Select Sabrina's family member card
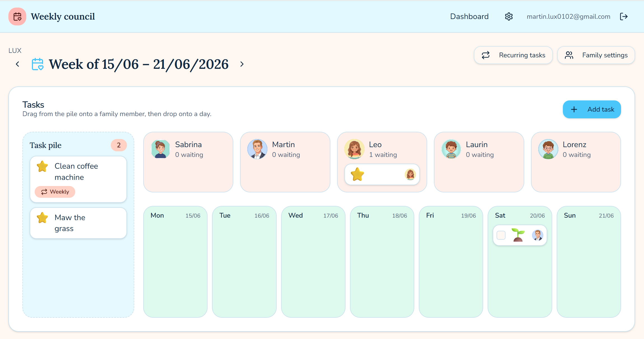Viewport: 644px width, 339px height. 188,162
